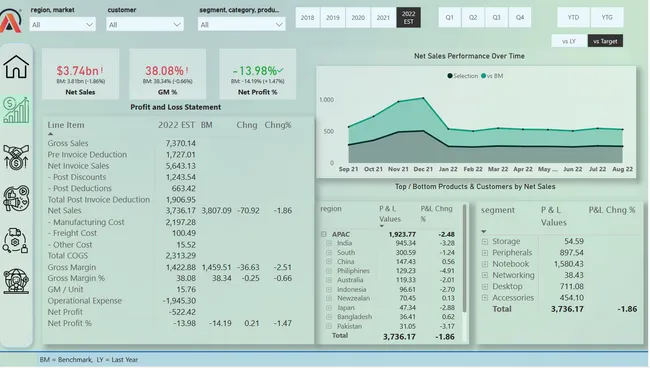Sort by Chng% column header
This screenshot has height=368, width=650.
[x=278, y=125]
